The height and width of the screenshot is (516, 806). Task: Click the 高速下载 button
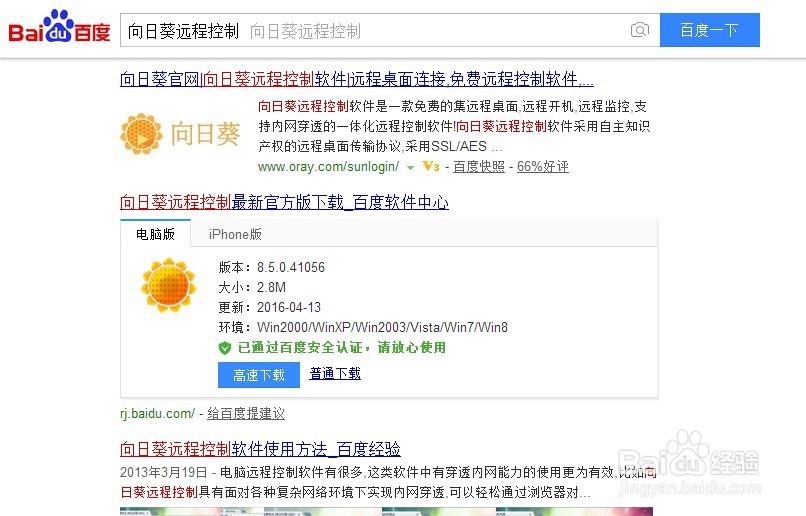pos(259,375)
